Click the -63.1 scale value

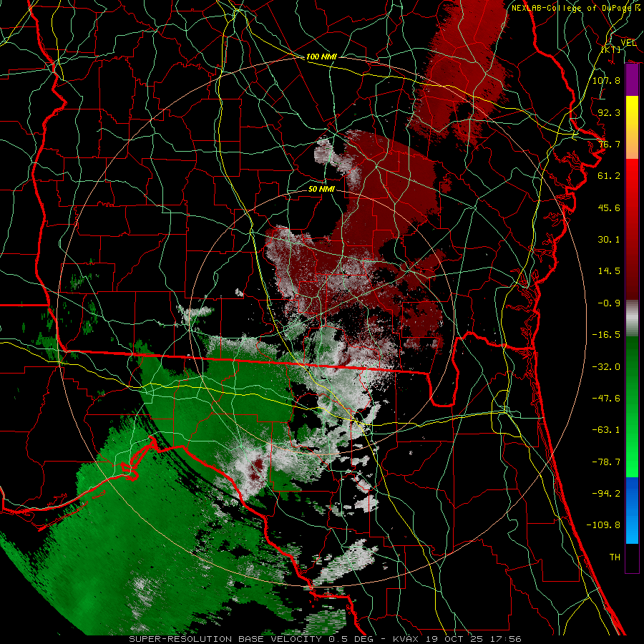click(x=606, y=430)
